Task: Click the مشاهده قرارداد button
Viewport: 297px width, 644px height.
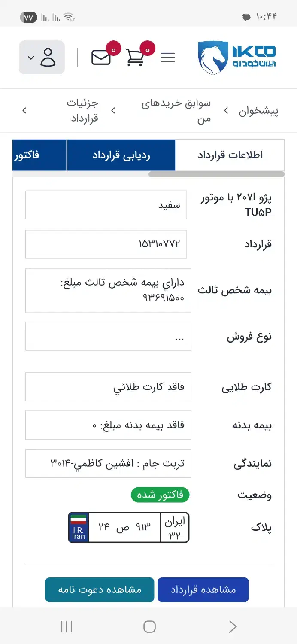Action: click(203, 589)
